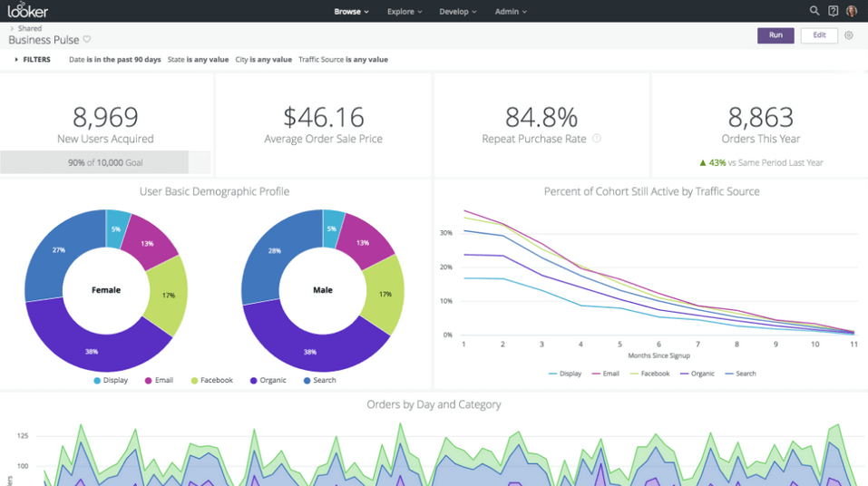868x486 pixels.
Task: Click the Percent of Cohort Still Active title
Action: pyautogui.click(x=651, y=191)
